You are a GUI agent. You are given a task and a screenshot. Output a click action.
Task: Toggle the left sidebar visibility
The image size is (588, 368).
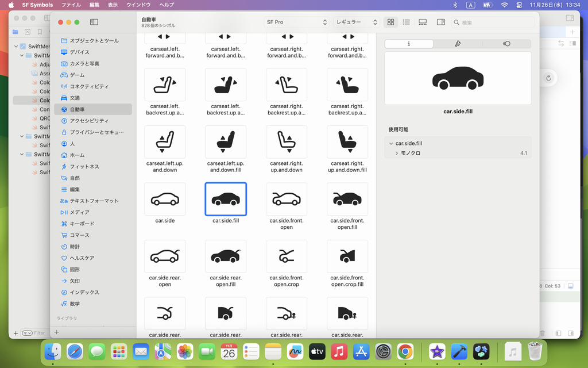(x=94, y=22)
